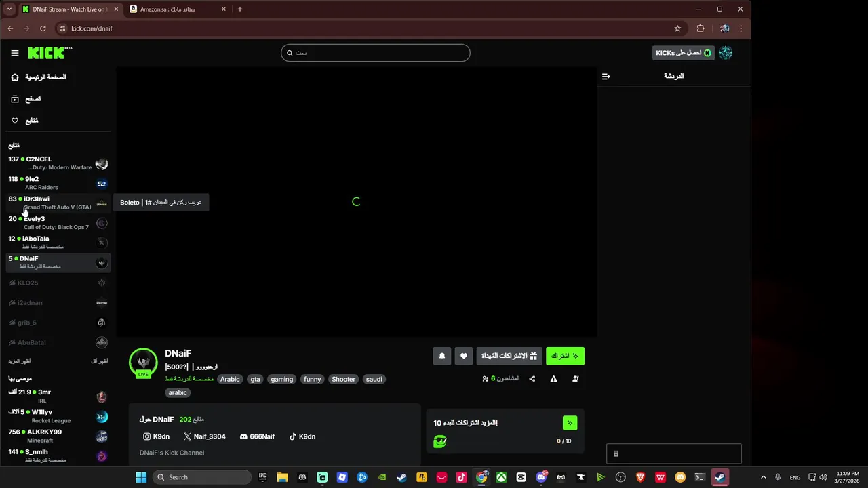Bookmark this page with the star icon

[677, 28]
